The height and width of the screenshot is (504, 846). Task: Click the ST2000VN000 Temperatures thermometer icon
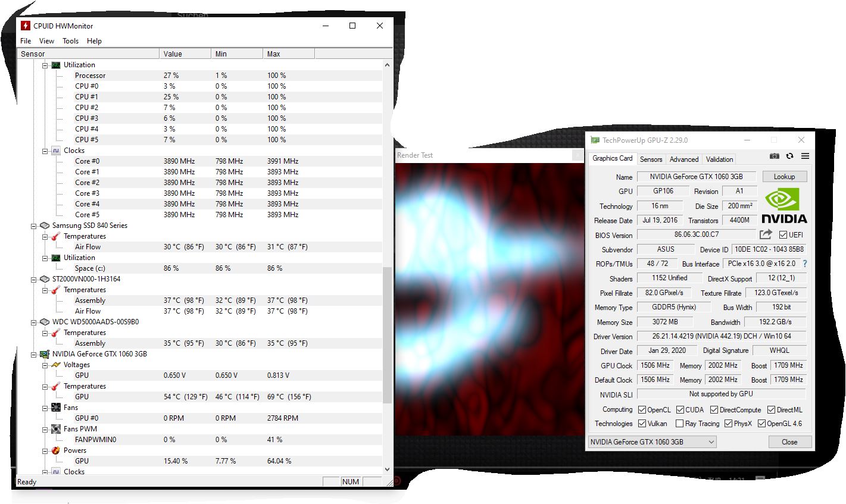(56, 290)
